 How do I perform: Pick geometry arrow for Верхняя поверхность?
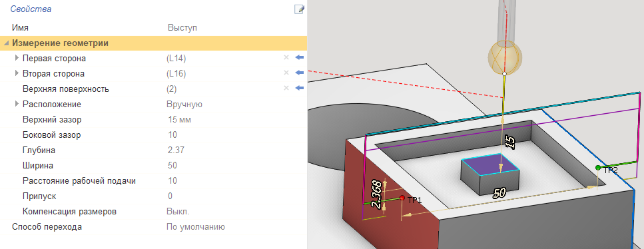pos(300,88)
